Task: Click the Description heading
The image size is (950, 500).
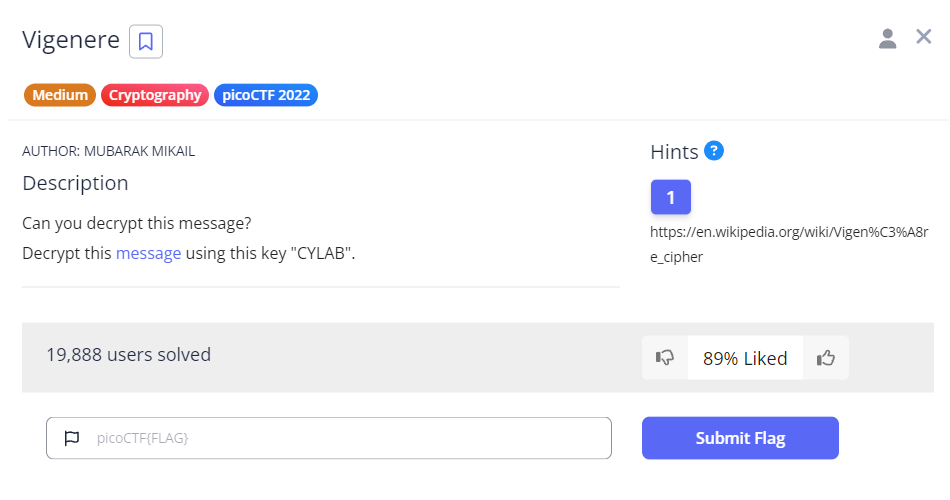Action: tap(75, 183)
